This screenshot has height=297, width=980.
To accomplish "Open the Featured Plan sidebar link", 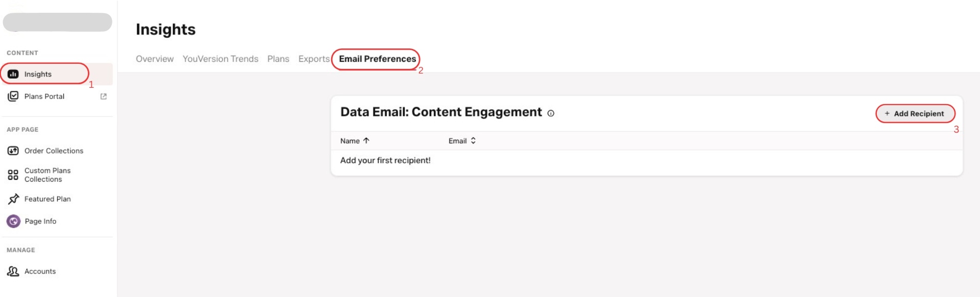I will (x=48, y=199).
